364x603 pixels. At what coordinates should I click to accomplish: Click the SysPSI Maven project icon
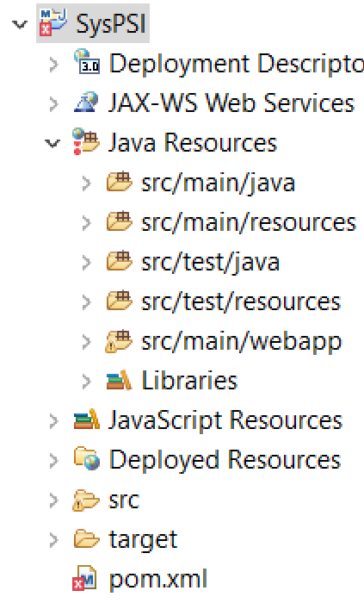point(53,22)
